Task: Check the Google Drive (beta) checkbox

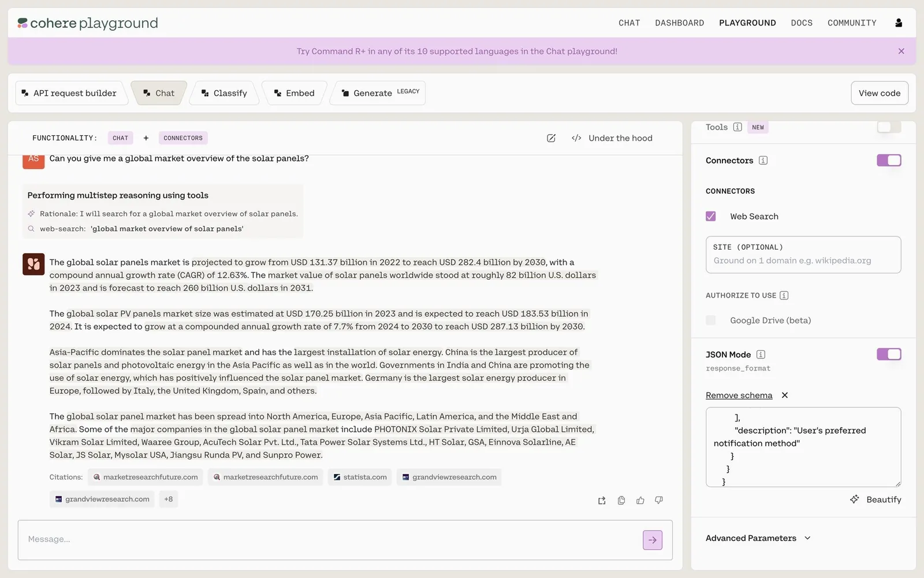Action: [711, 320]
